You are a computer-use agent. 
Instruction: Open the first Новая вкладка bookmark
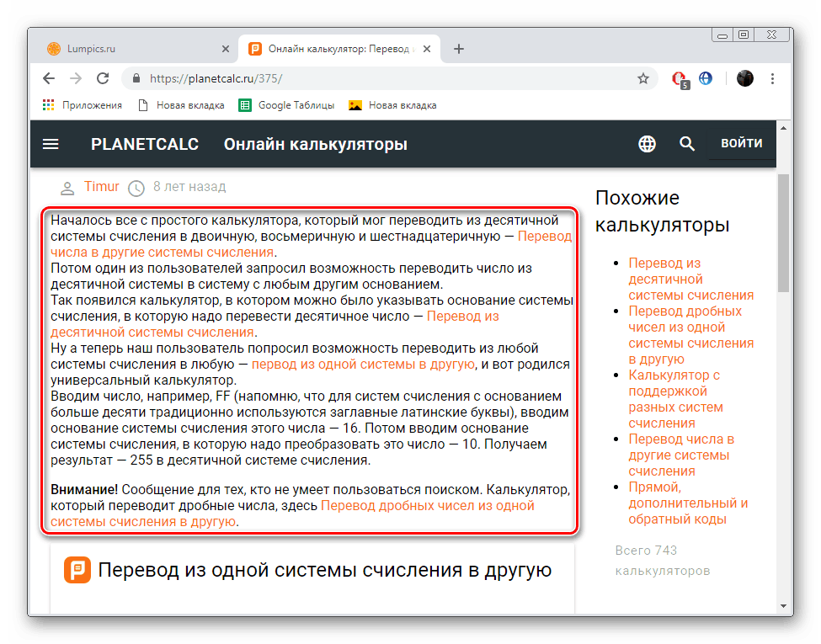coord(181,105)
